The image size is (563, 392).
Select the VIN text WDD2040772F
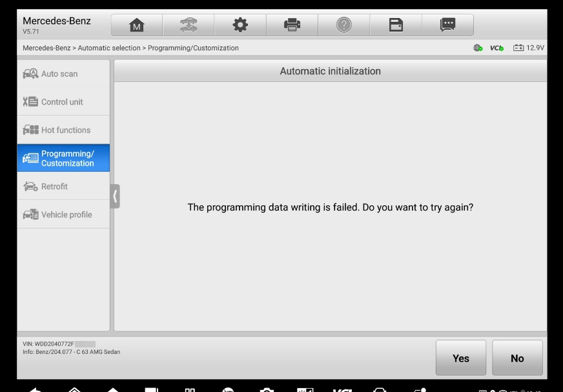click(48, 344)
